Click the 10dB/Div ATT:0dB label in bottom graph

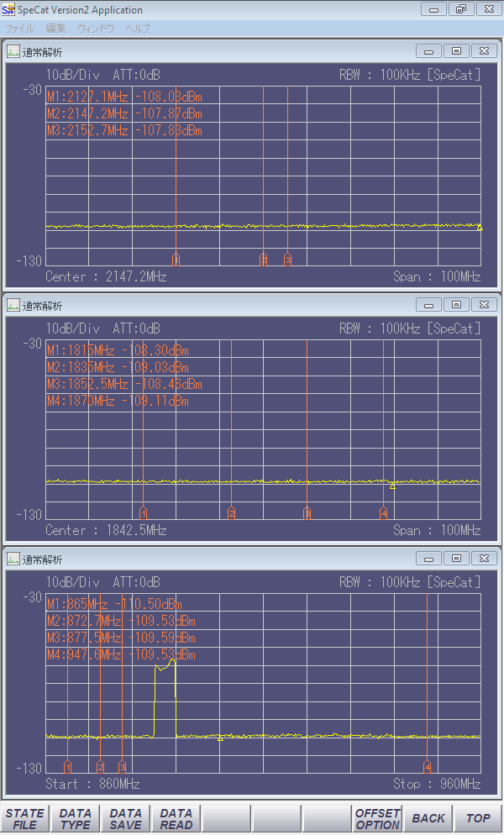[102, 583]
